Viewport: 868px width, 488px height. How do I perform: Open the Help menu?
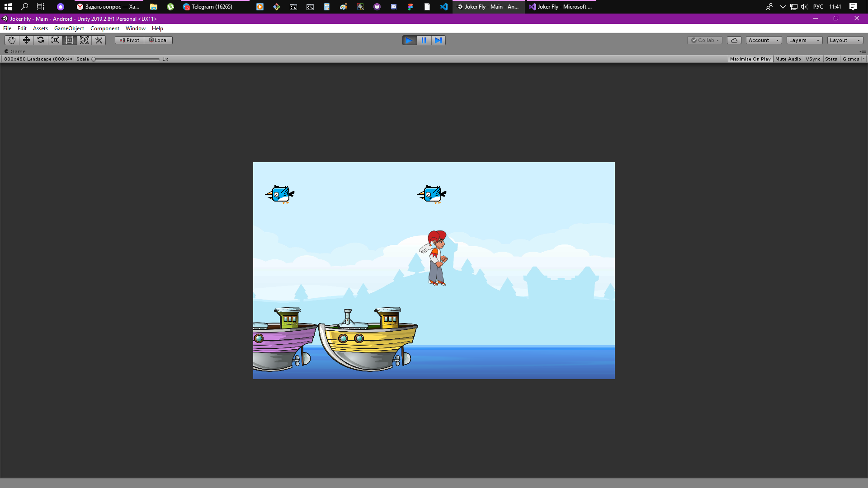point(157,28)
